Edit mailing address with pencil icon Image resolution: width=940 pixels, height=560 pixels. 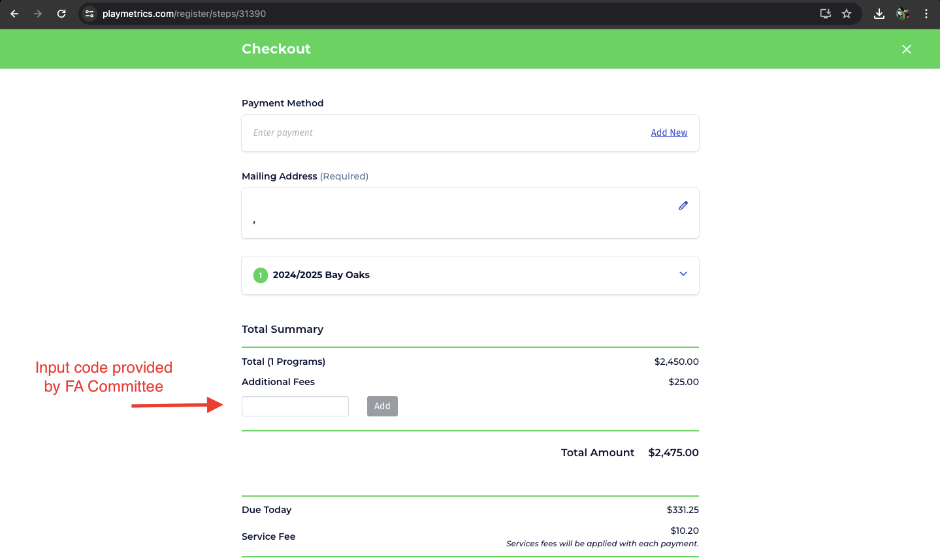683,206
